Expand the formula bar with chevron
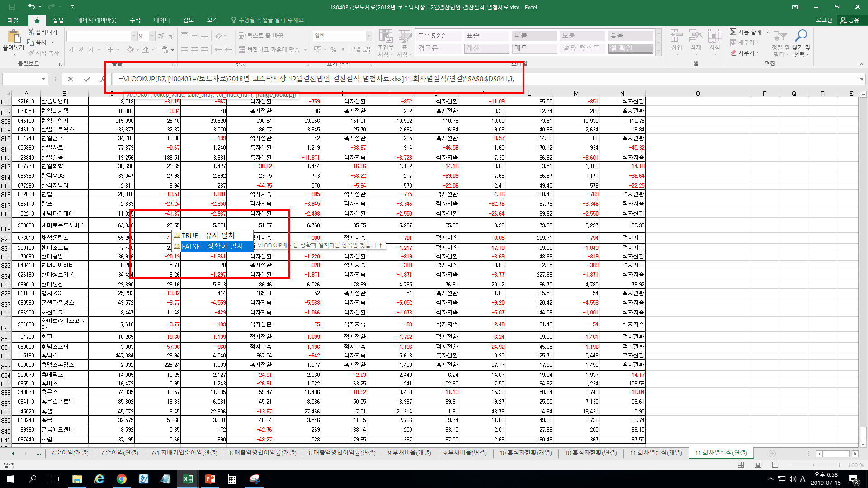This screenshot has height=488, width=868. tap(862, 79)
